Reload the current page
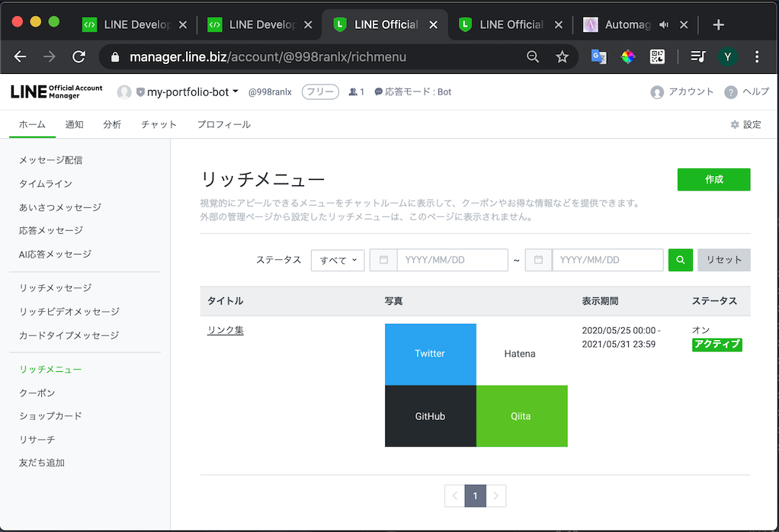 79,56
